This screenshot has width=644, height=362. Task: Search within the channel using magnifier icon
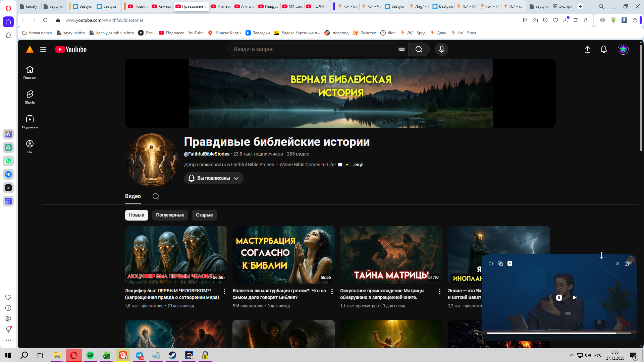(156, 196)
